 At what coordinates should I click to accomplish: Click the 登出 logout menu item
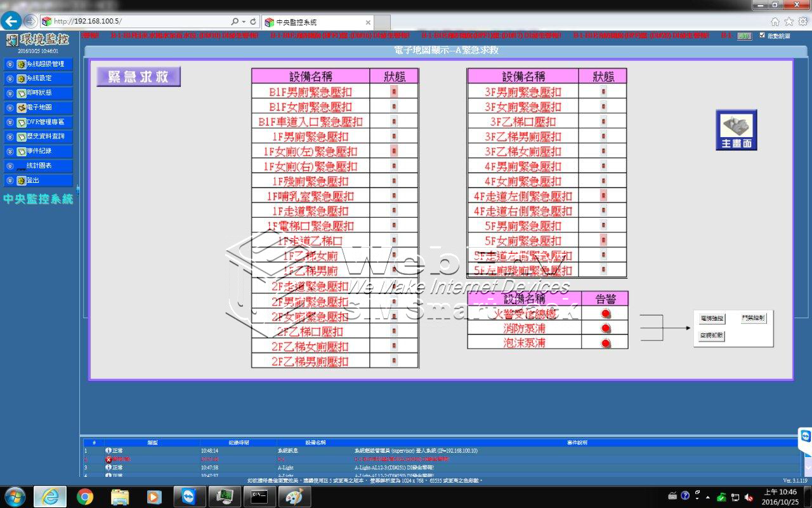click(x=38, y=180)
